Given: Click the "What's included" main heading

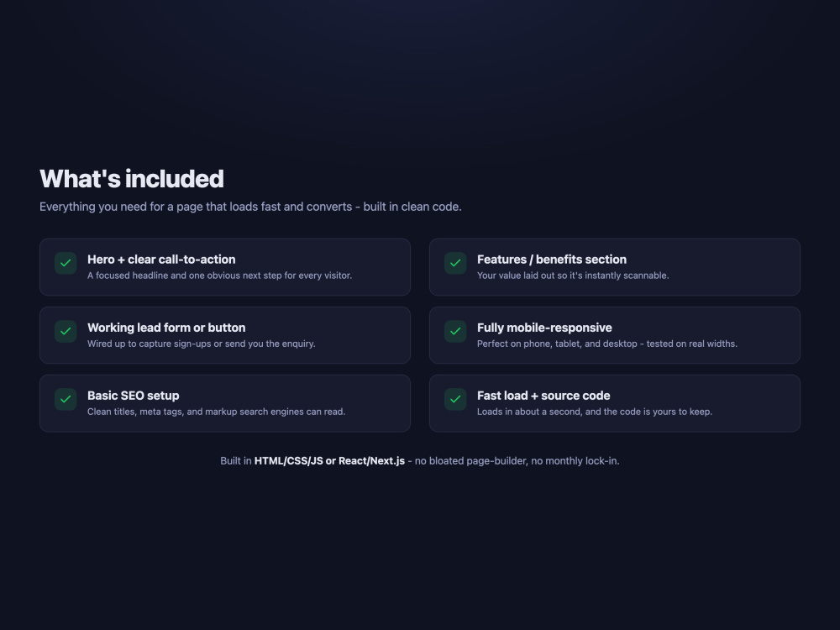Looking at the screenshot, I should coord(132,179).
